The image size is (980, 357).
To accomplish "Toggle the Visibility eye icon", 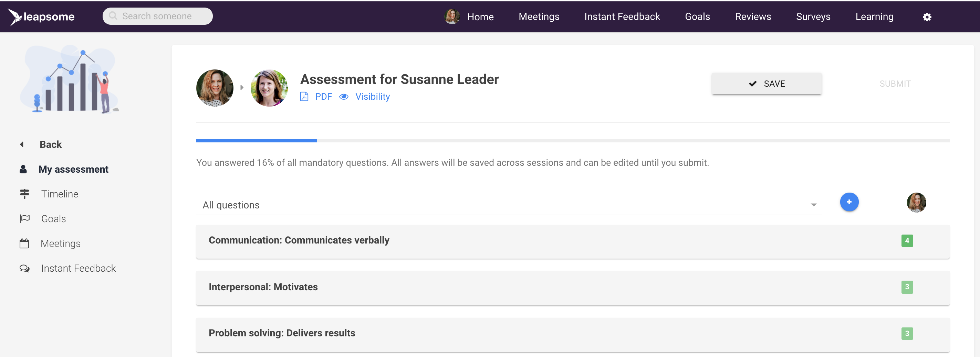I will pos(344,97).
